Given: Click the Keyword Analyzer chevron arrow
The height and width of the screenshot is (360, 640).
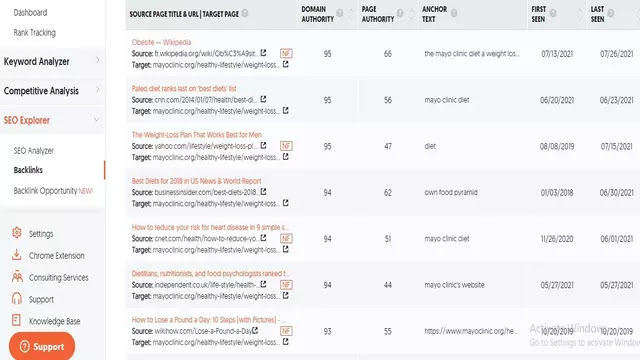Looking at the screenshot, I should (x=97, y=60).
